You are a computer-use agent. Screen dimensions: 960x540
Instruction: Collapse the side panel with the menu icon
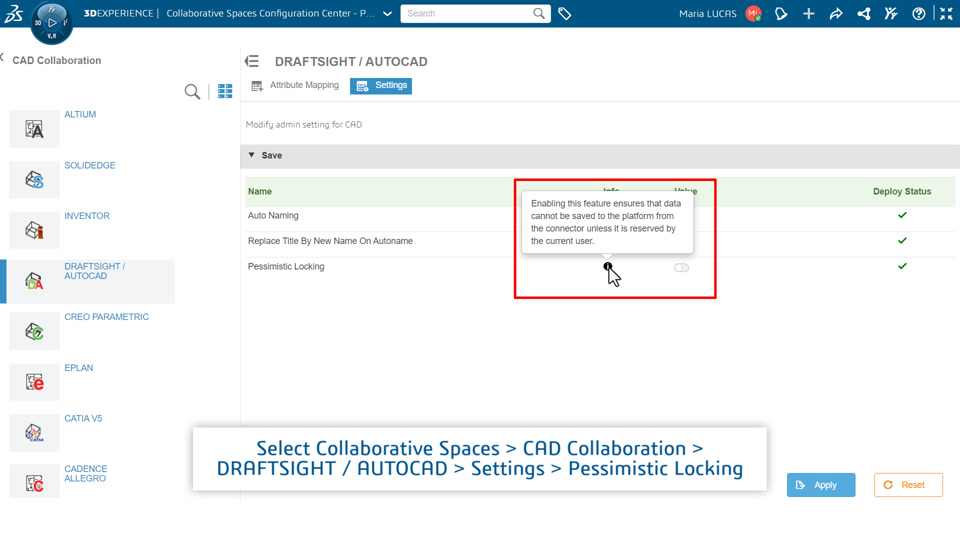(252, 61)
